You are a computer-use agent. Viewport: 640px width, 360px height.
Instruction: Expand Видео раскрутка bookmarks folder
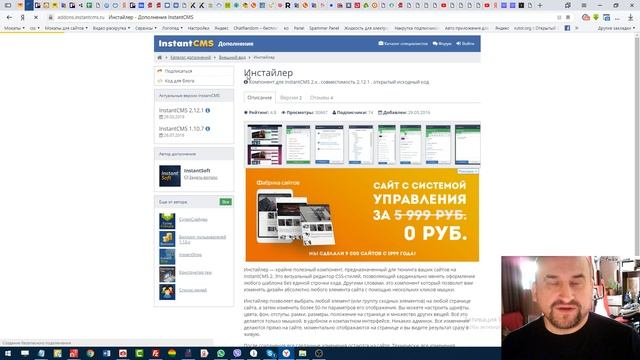tap(111, 28)
